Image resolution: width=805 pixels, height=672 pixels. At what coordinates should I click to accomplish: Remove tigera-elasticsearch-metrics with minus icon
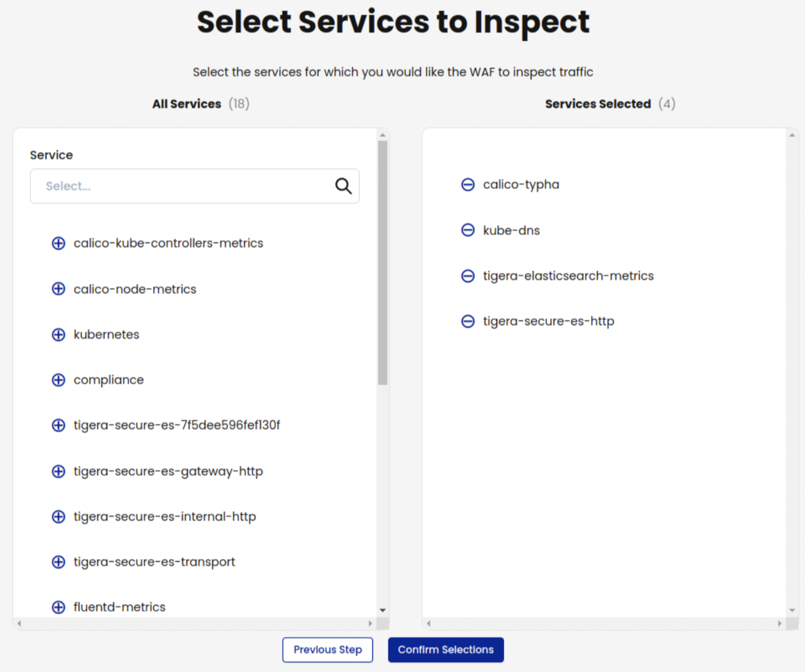tap(468, 276)
